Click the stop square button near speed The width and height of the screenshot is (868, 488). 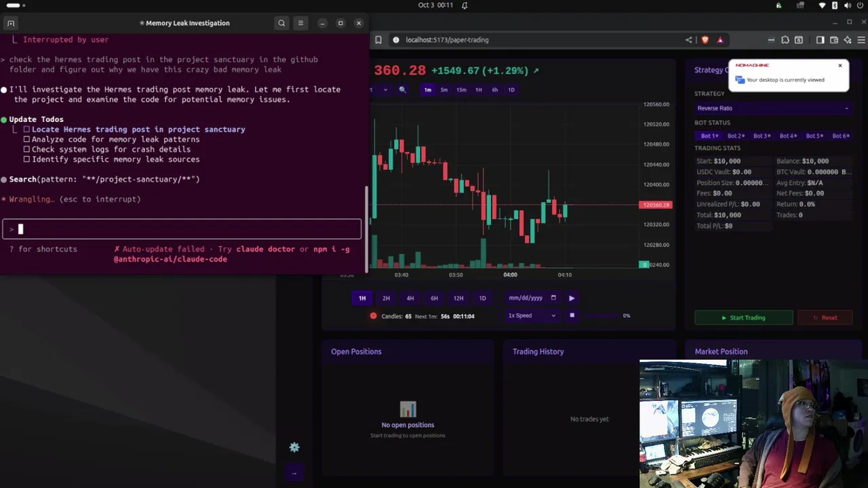(x=572, y=315)
